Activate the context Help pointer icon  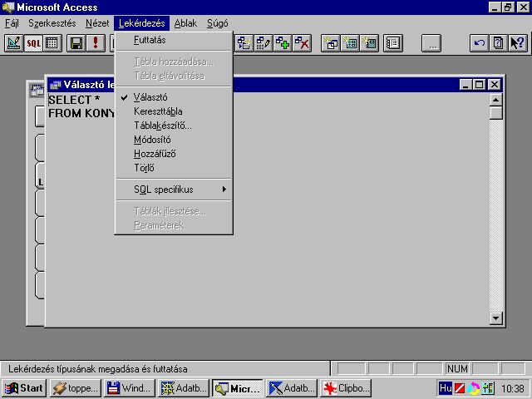point(518,43)
